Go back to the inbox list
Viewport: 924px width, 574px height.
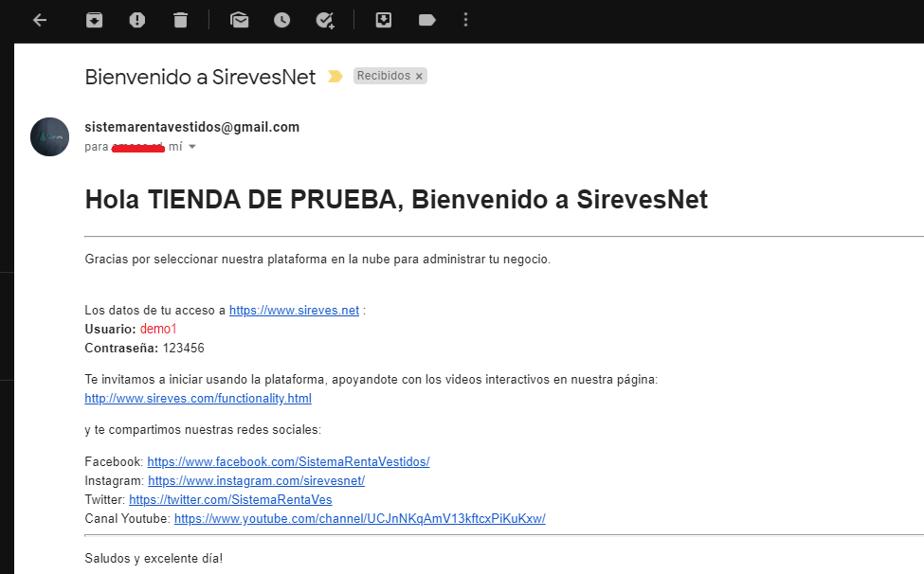[40, 20]
